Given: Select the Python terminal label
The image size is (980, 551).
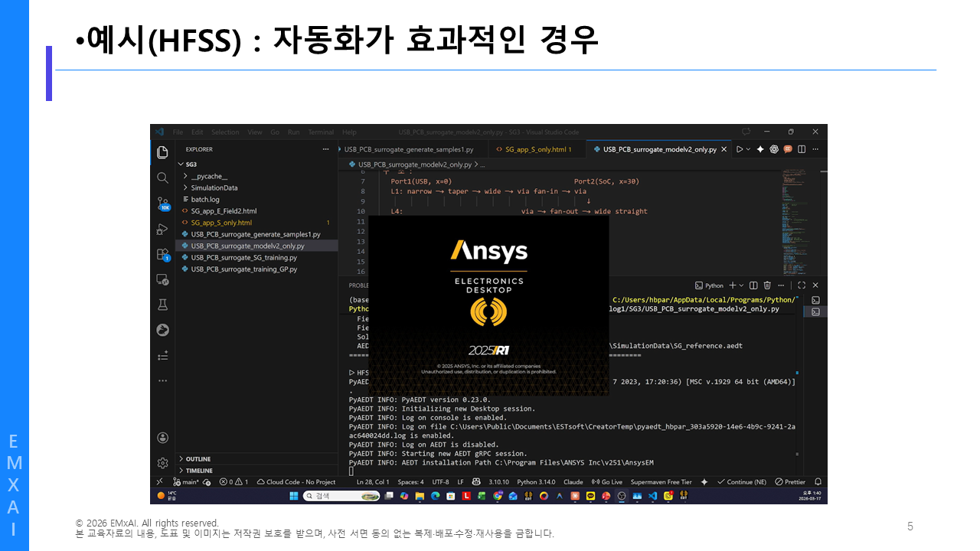Looking at the screenshot, I should pos(709,285).
